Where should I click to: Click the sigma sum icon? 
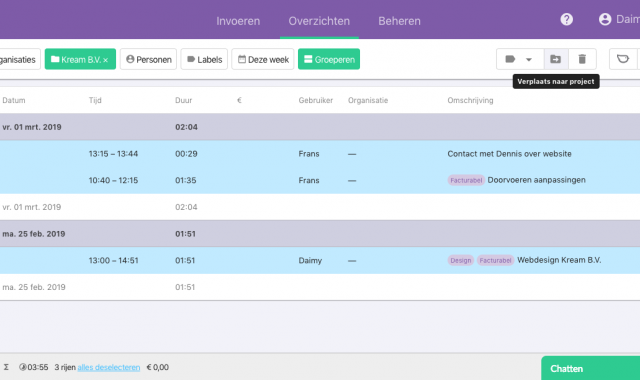[x=6, y=367]
